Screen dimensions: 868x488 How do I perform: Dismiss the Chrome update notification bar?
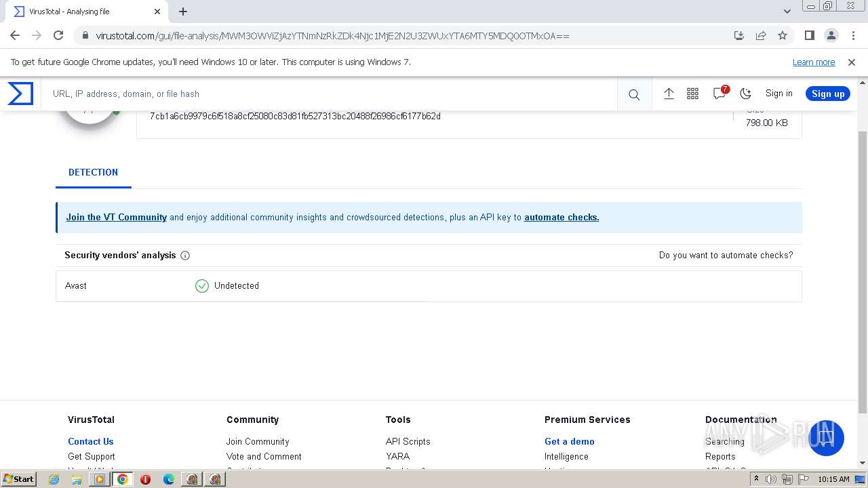click(x=852, y=62)
